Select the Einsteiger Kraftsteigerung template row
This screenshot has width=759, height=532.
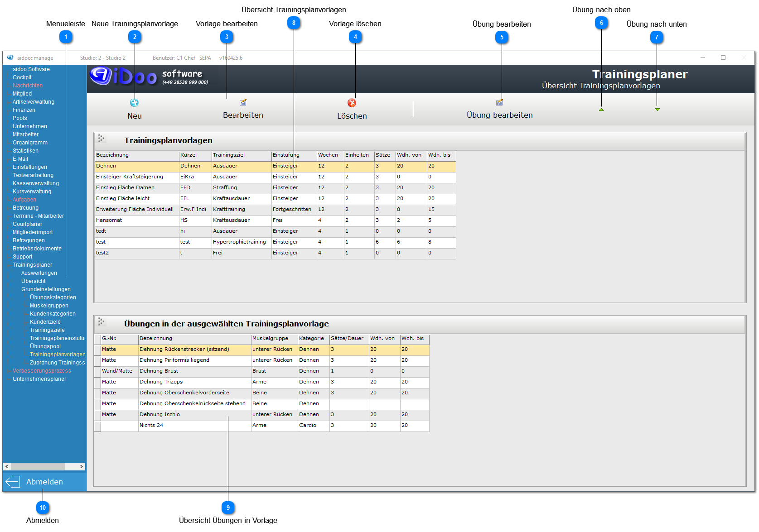pyautogui.click(x=276, y=177)
